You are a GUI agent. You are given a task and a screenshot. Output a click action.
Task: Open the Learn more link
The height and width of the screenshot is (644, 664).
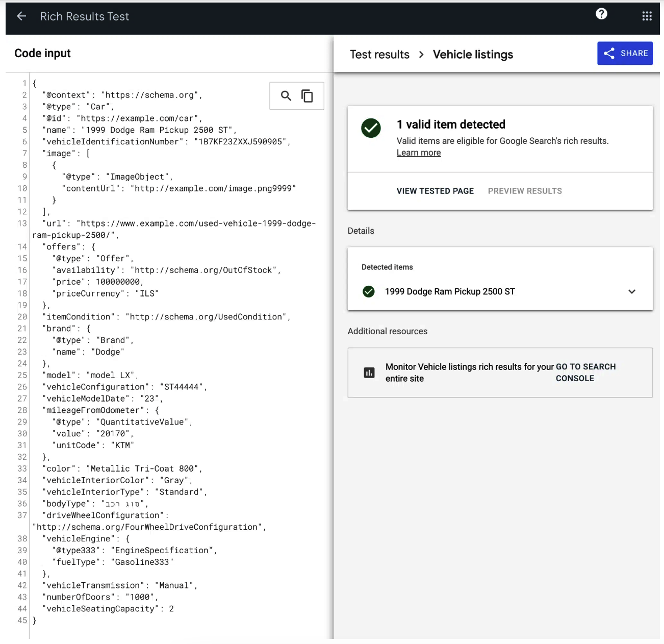pos(419,153)
